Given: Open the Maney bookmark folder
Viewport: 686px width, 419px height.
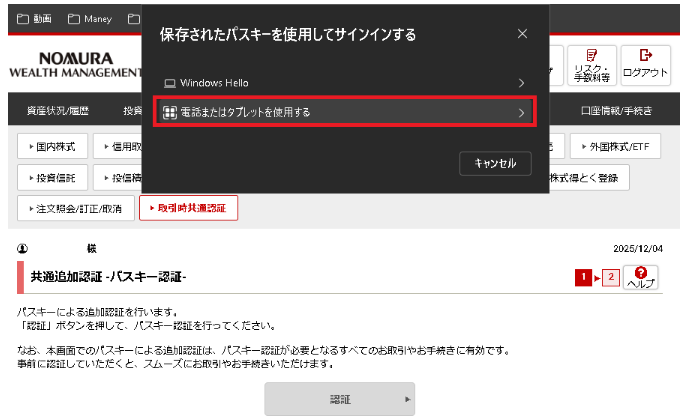Looking at the screenshot, I should [x=88, y=18].
